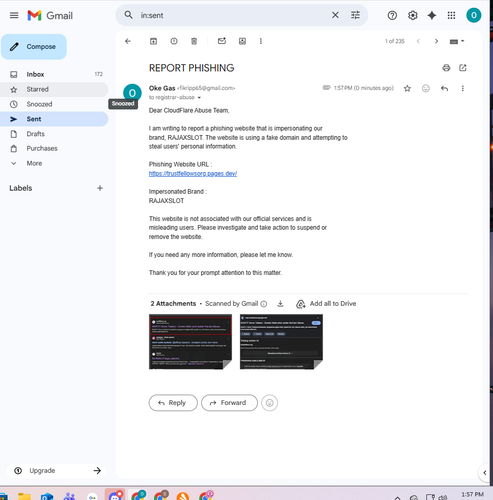This screenshot has width=493, height=500.
Task: Click the REPORT PHISHING subject line
Action: click(191, 68)
